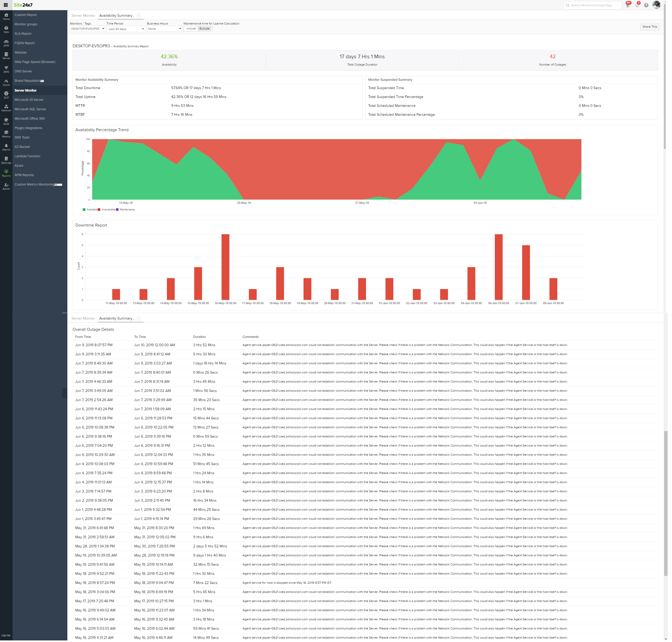Click the notifications bell with 99+ badge
This screenshot has height=642, width=672.
pyautogui.click(x=628, y=5)
